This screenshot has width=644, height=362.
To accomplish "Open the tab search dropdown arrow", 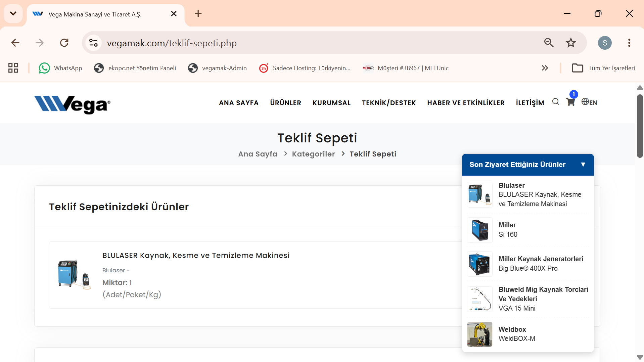I will [13, 14].
